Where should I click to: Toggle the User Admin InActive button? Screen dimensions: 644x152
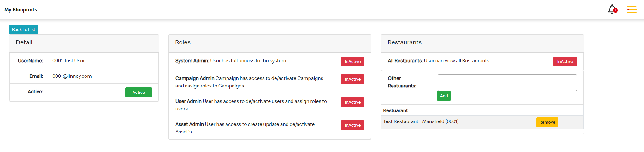coord(352,102)
